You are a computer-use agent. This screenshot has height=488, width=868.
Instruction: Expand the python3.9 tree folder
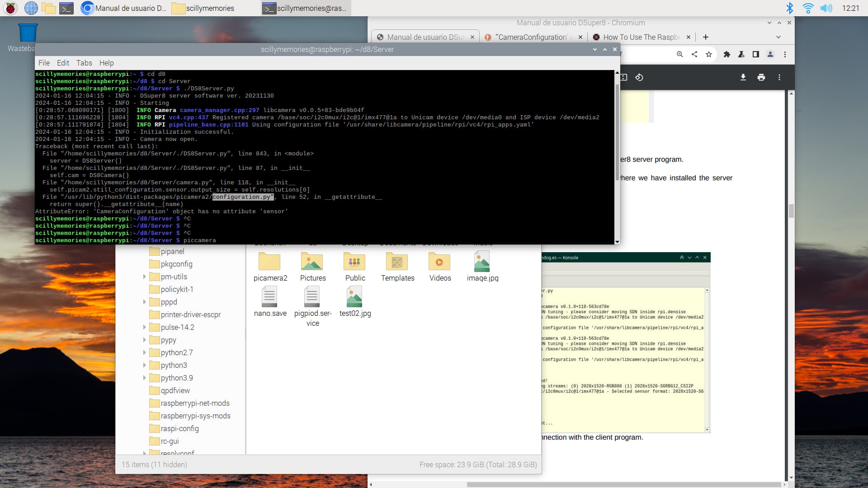pyautogui.click(x=144, y=378)
